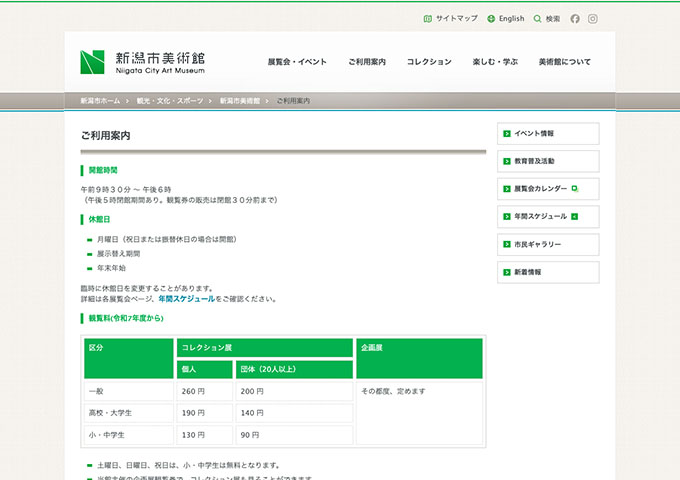Go to 観光・文化・スポーツ breadcrumb
This screenshot has width=680, height=480.
(170, 101)
